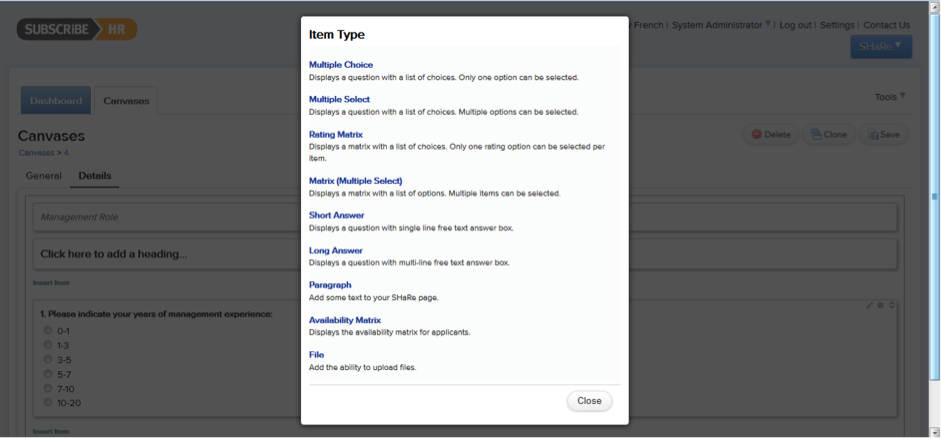Expand the Tools dropdown
Screen dimensions: 941x438
[x=889, y=97]
